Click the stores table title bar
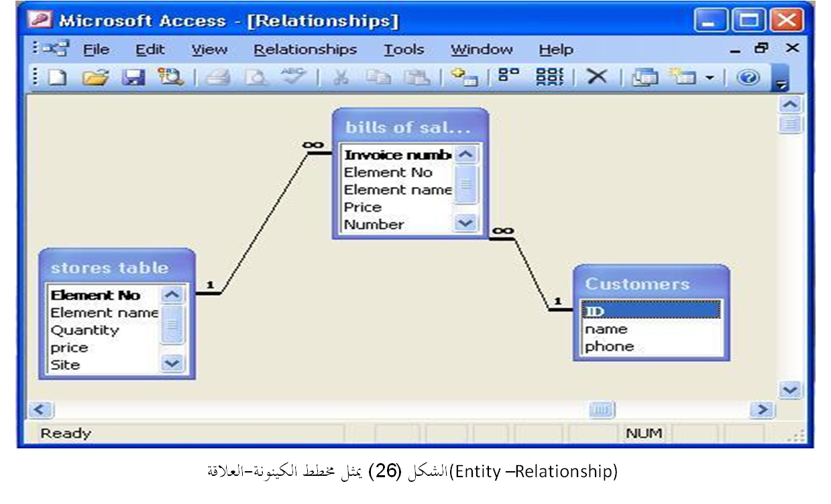 (x=117, y=267)
